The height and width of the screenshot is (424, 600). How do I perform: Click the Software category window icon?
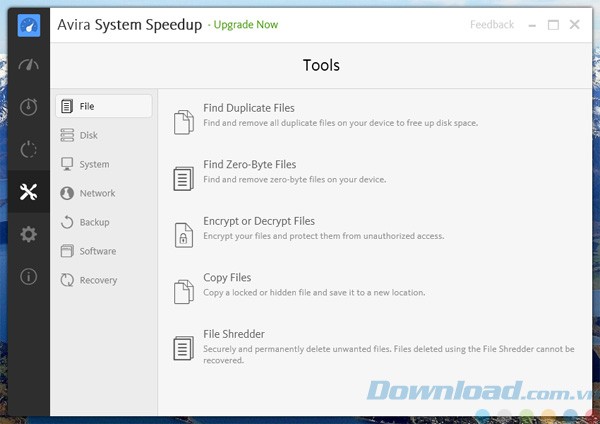pos(67,251)
